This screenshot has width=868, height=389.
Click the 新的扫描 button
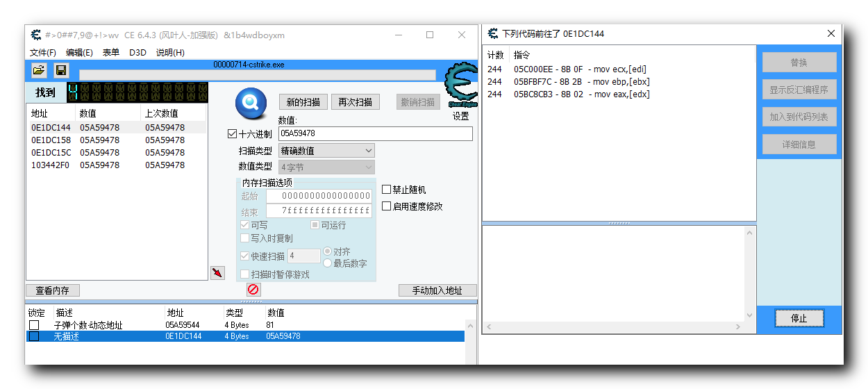pyautogui.click(x=303, y=102)
